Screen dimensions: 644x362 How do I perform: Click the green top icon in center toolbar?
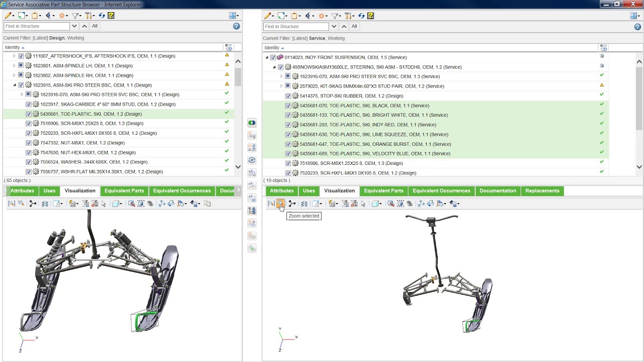[x=252, y=123]
